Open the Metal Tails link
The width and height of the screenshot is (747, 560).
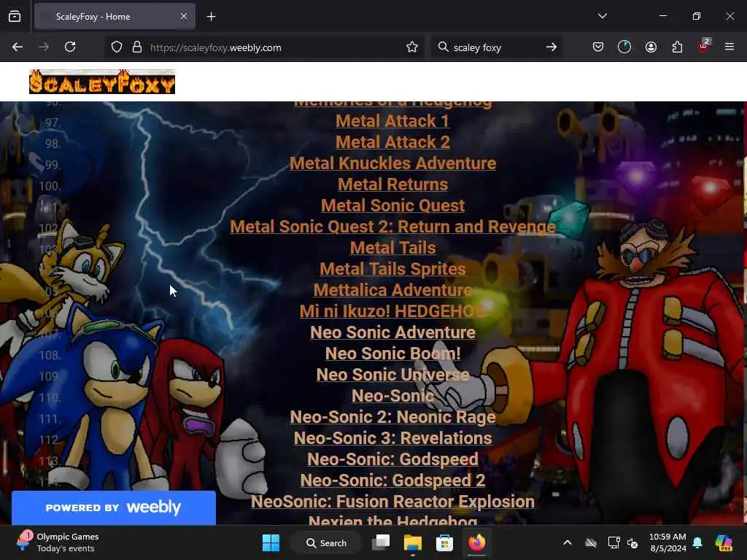click(392, 248)
